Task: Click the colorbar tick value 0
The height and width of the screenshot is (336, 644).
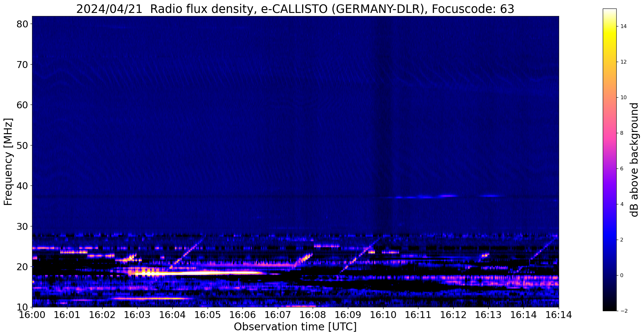Action: coord(622,276)
